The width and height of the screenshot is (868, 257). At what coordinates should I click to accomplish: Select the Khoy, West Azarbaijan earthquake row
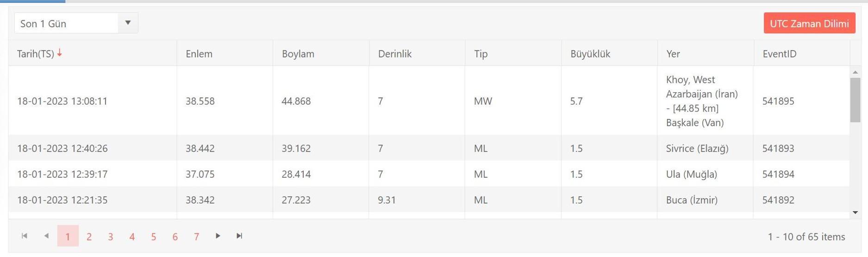tap(429, 101)
